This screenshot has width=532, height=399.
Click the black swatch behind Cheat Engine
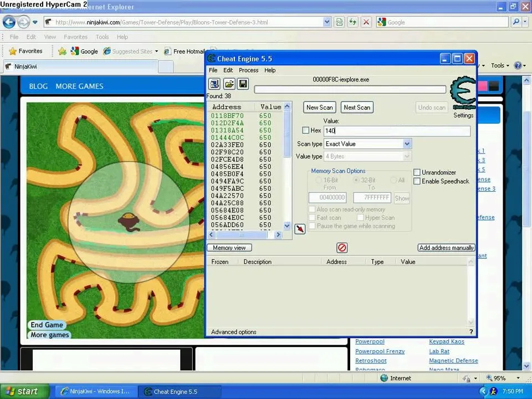pyautogui.click(x=494, y=86)
